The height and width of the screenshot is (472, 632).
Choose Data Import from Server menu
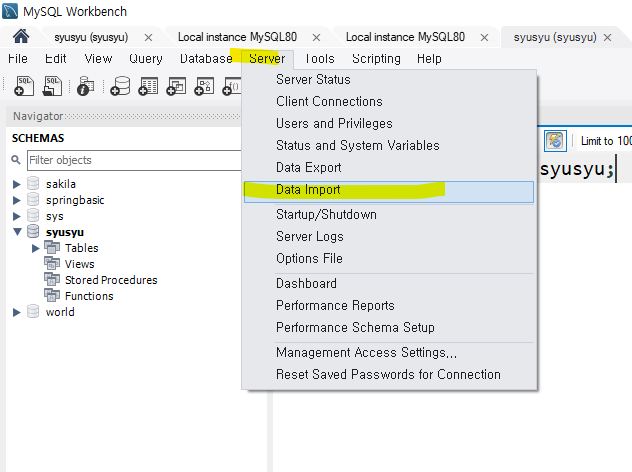coord(389,191)
